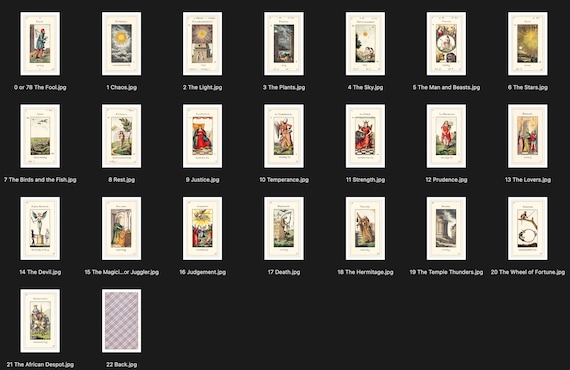Select the Prudence card thumbnail
The image size is (570, 370).
click(x=446, y=136)
